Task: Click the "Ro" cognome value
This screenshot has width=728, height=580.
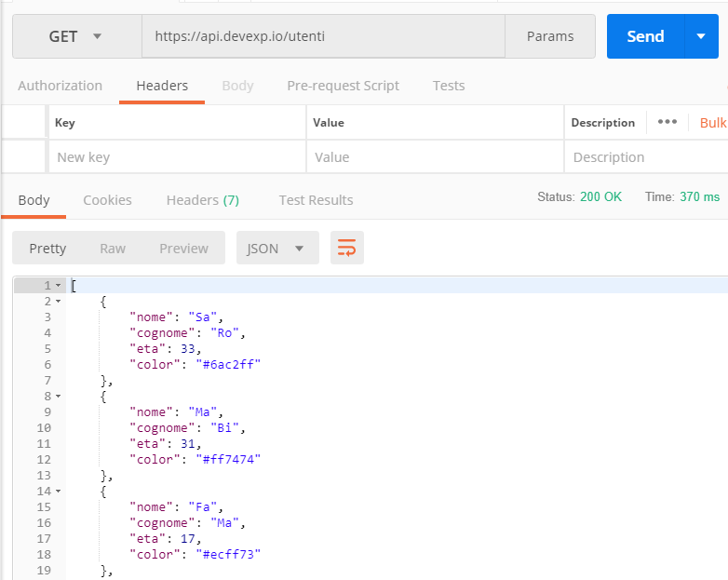Action: (x=224, y=333)
